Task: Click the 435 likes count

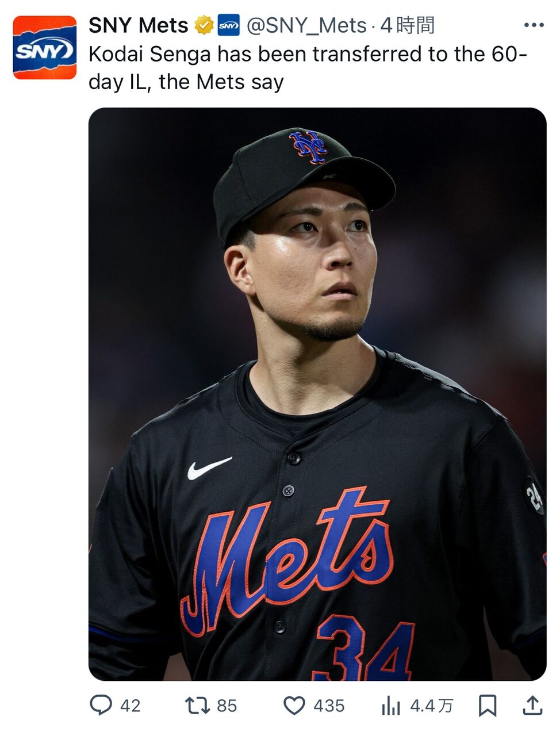Action: click(x=329, y=706)
